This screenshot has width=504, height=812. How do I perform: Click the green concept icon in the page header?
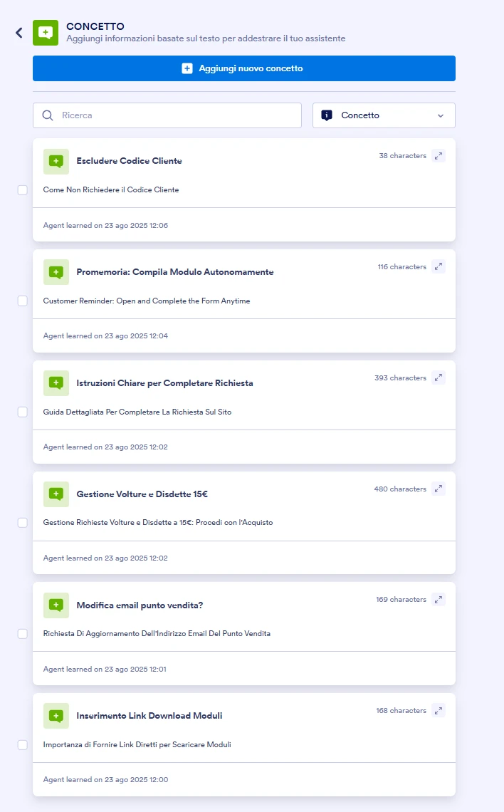(x=46, y=32)
